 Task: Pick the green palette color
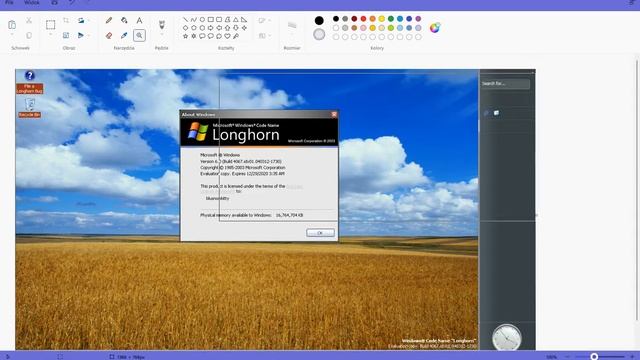[391, 19]
